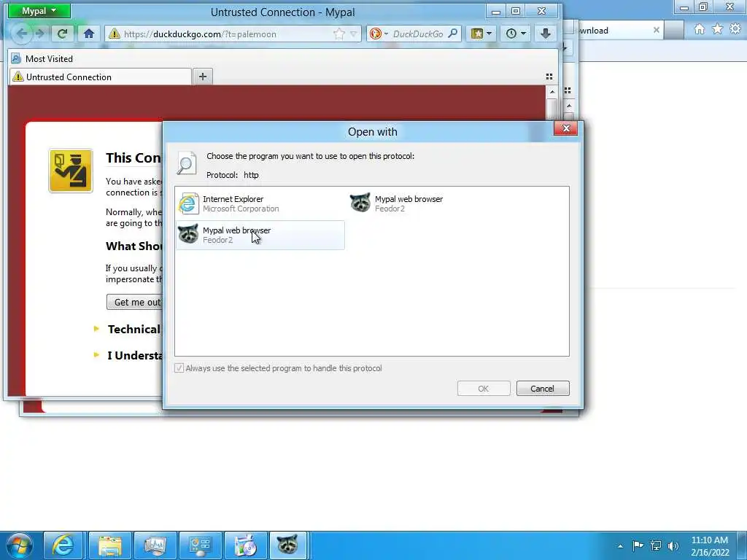Screen dimensions: 747x560
Task: Click OK in the Open with dialog
Action: pos(484,389)
